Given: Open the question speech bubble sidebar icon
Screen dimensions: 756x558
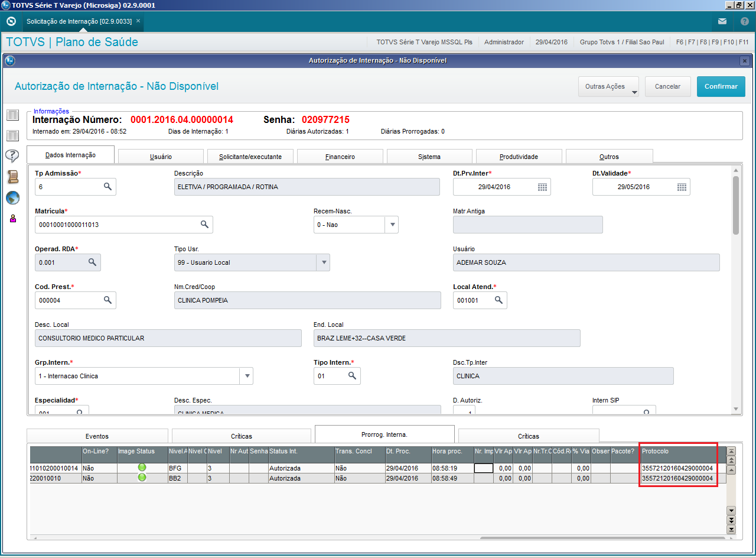Looking at the screenshot, I should [x=12, y=156].
